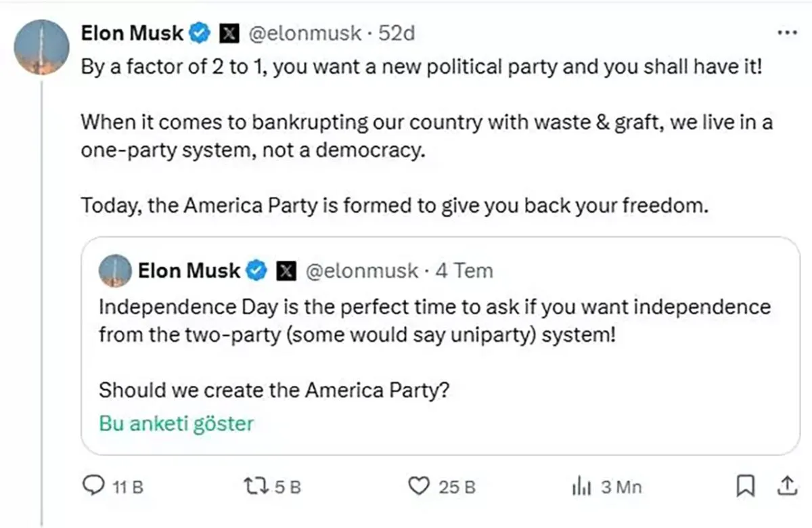This screenshot has width=812, height=528.
Task: Open view analytics bar chart icon
Action: click(582, 486)
